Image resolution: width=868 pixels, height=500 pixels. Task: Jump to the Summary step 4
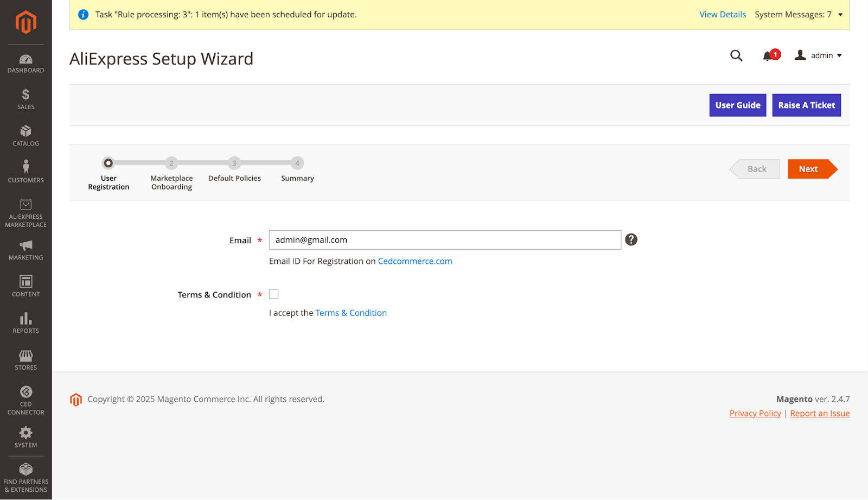(297, 163)
